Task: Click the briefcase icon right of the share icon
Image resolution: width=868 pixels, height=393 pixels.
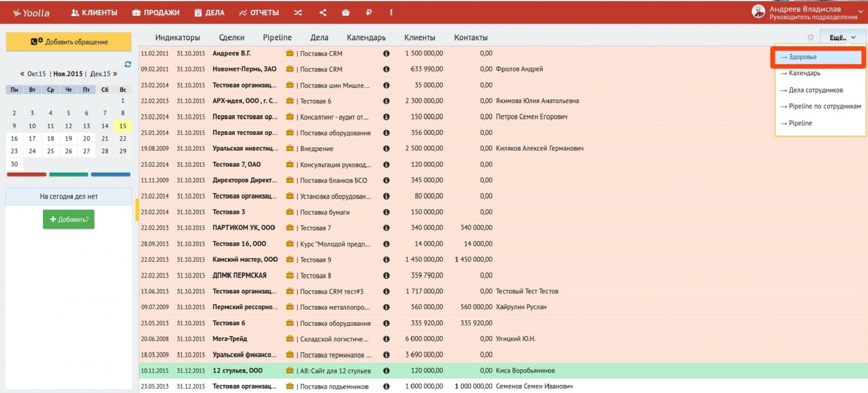Action: 346,12
